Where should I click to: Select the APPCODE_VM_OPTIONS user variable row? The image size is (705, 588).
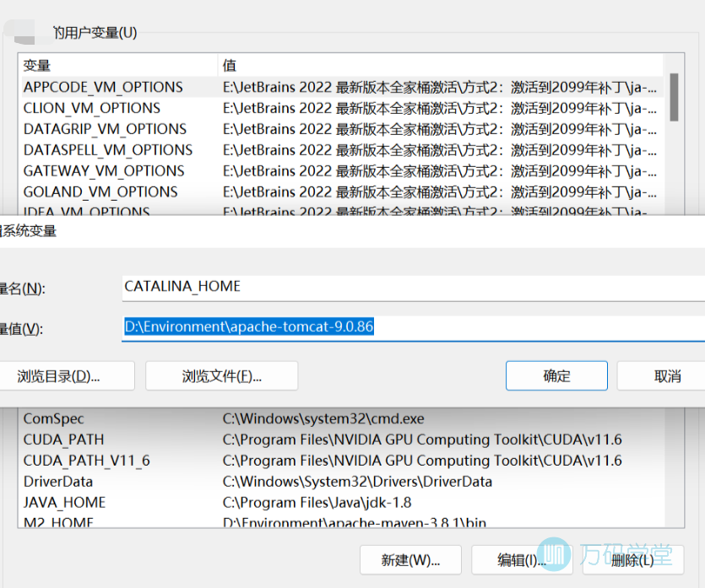tap(103, 87)
